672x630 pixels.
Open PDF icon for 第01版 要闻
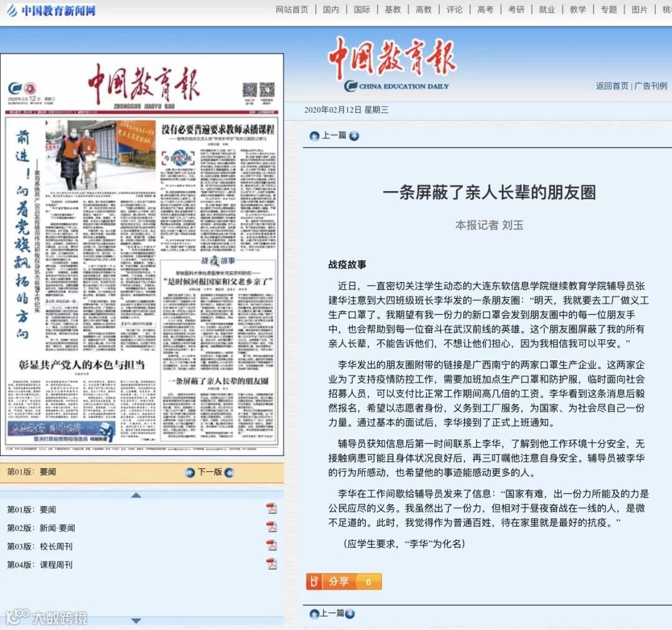click(272, 509)
